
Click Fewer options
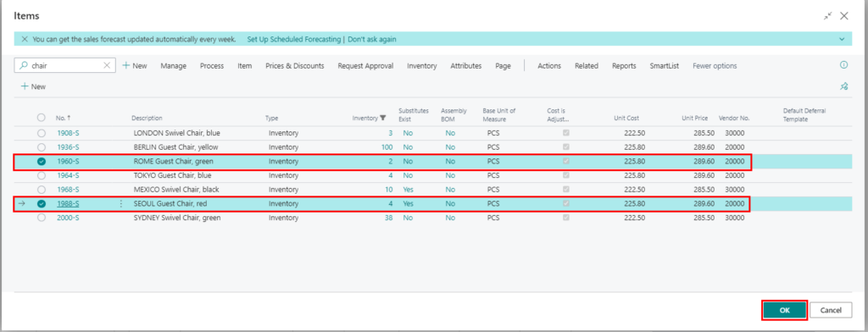pos(715,66)
